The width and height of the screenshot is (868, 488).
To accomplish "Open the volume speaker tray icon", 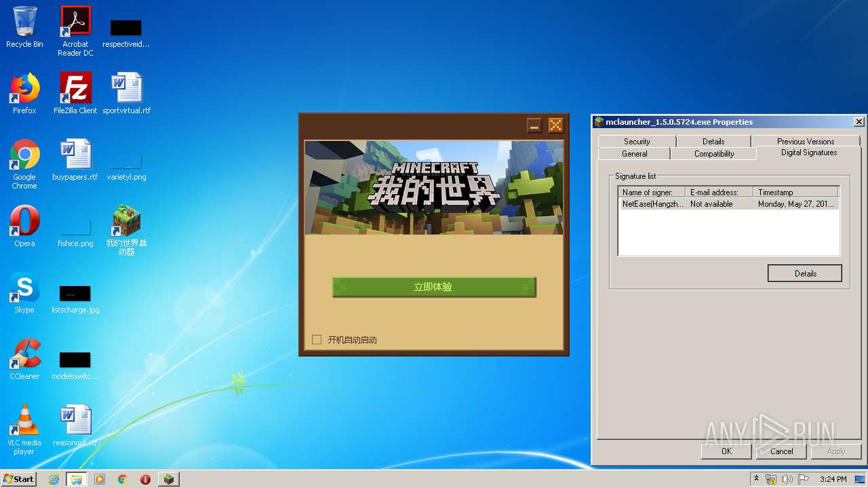I will (787, 479).
